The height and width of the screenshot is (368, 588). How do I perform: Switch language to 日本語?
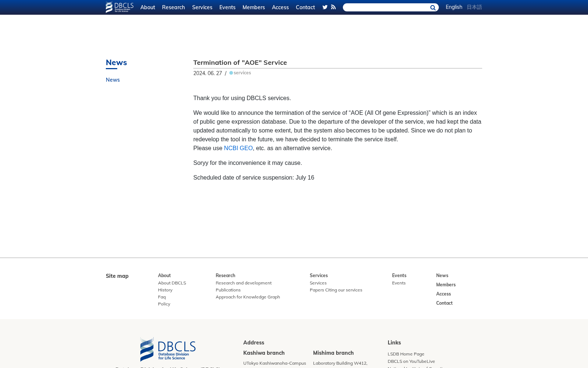click(x=474, y=7)
